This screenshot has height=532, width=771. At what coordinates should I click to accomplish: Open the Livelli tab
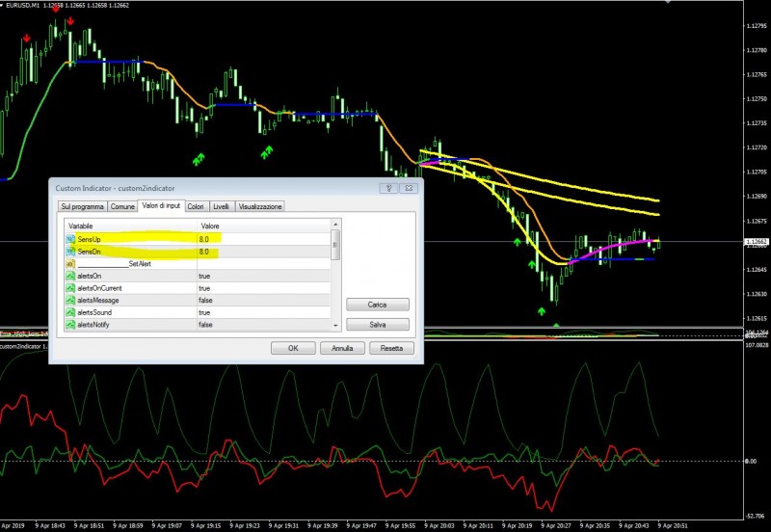point(222,206)
